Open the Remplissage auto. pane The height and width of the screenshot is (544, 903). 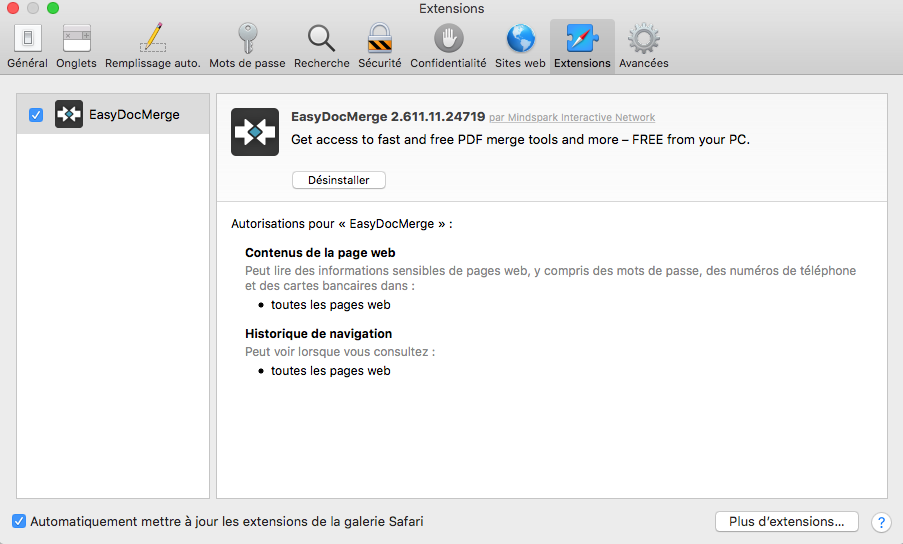click(153, 47)
